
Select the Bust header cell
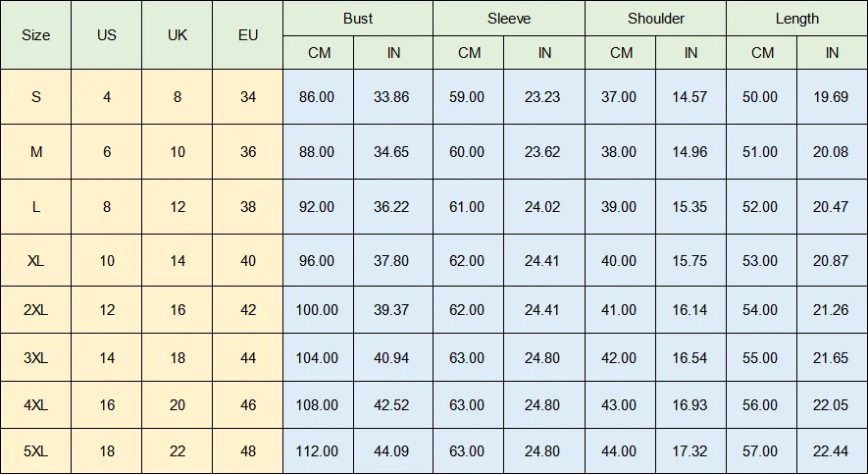click(x=358, y=19)
